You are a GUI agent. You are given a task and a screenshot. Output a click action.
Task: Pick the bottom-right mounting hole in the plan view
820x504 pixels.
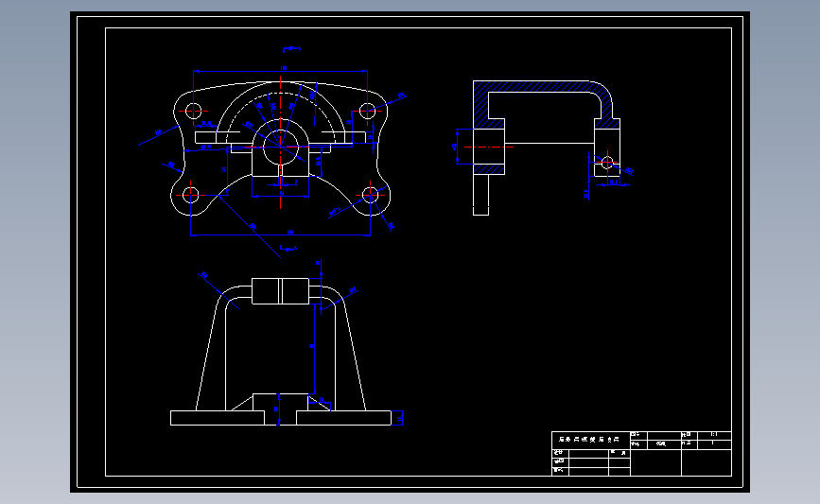point(370,195)
